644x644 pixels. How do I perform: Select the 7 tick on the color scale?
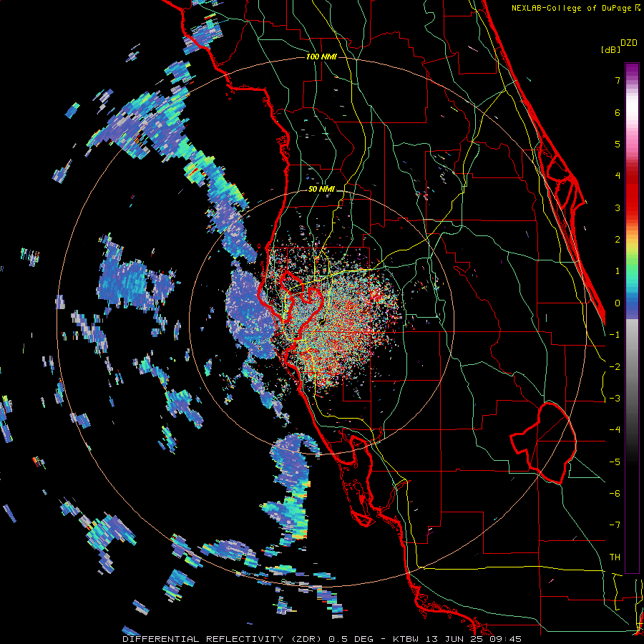[x=618, y=80]
